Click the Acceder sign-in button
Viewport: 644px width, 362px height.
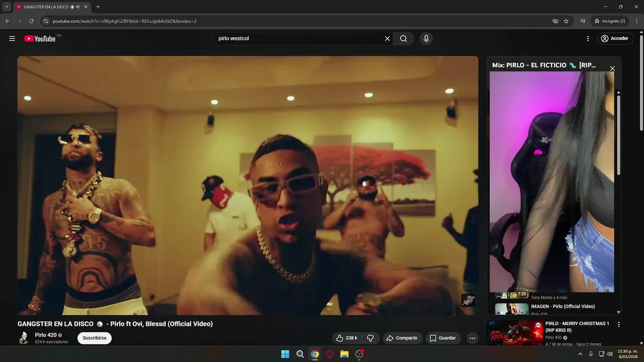coord(615,39)
